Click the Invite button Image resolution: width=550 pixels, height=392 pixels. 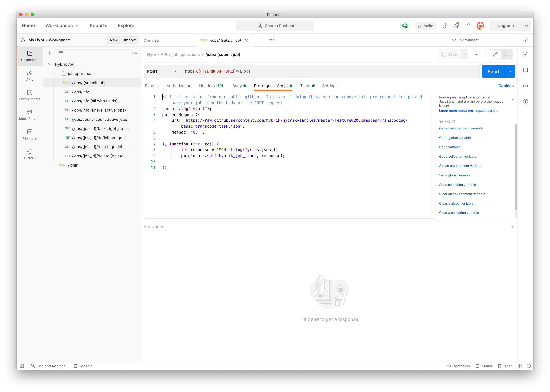pyautogui.click(x=426, y=26)
